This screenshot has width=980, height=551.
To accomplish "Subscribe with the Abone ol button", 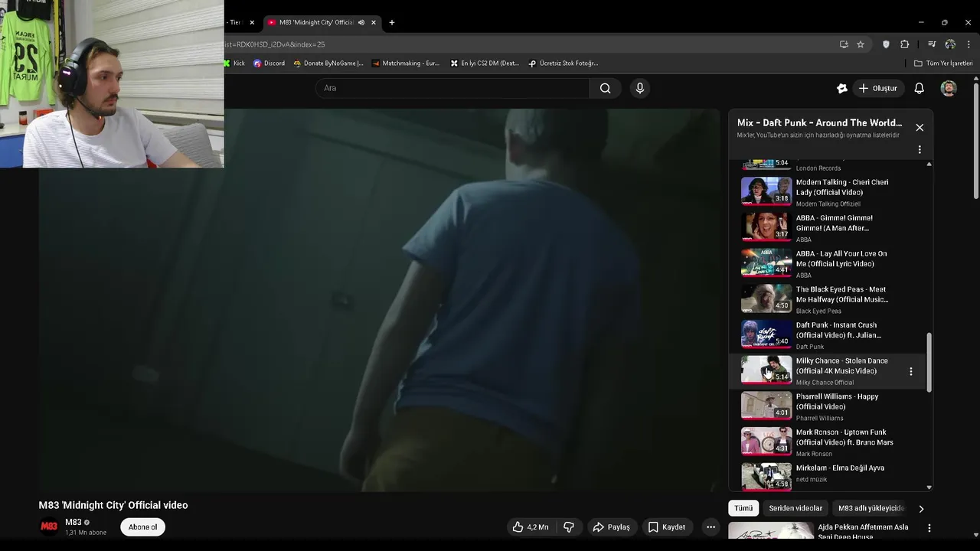I will pos(142,527).
